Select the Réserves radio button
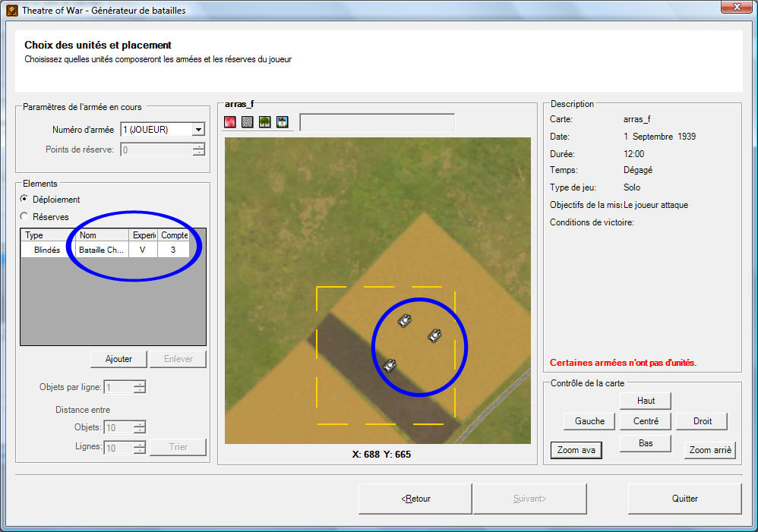 (x=25, y=216)
